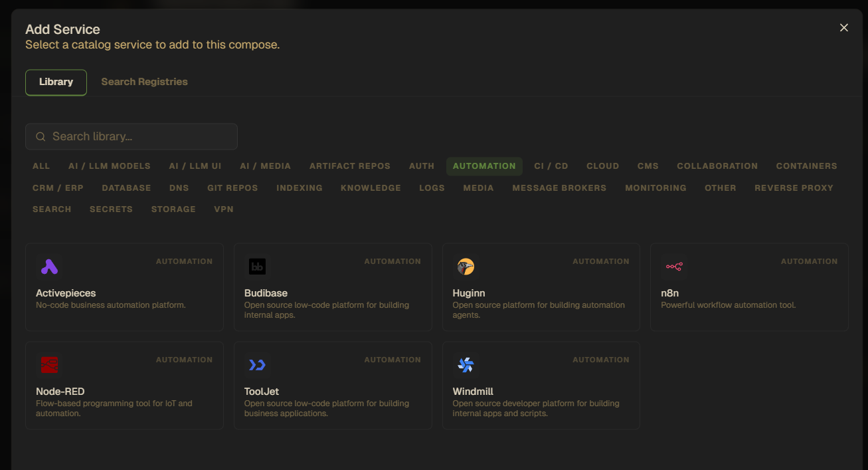
Task: Close the Add Service dialog
Action: [x=844, y=27]
